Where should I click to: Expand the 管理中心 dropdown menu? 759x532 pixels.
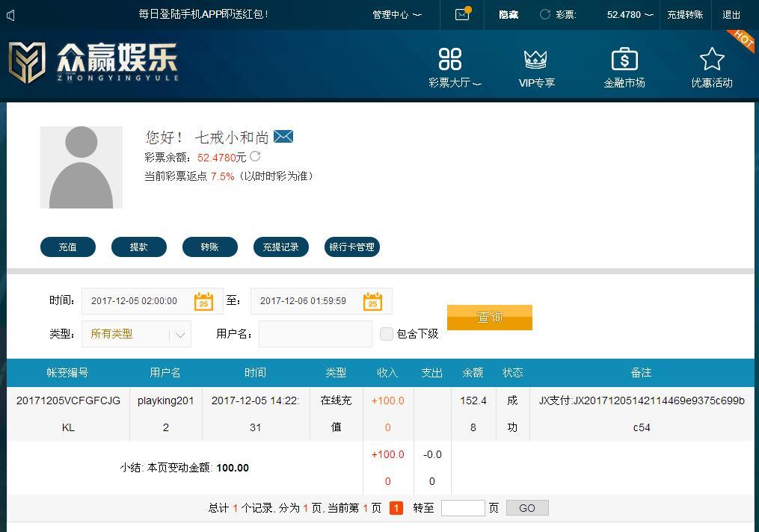pos(397,14)
